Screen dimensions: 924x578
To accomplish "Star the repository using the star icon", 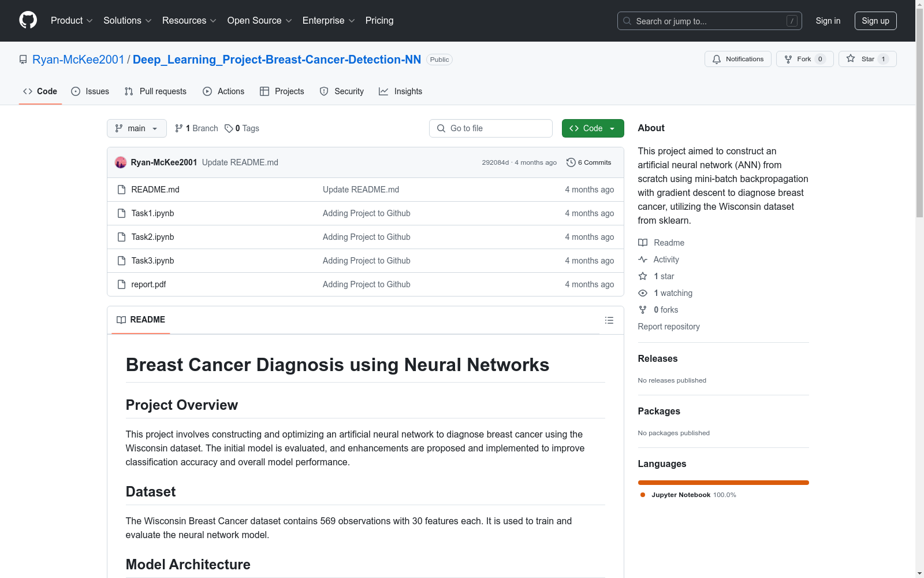I will (850, 58).
